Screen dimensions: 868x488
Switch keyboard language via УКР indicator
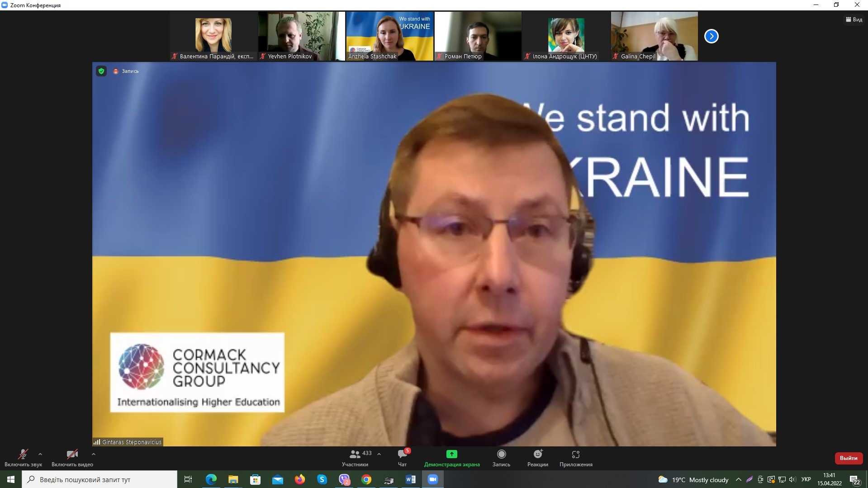(x=806, y=479)
